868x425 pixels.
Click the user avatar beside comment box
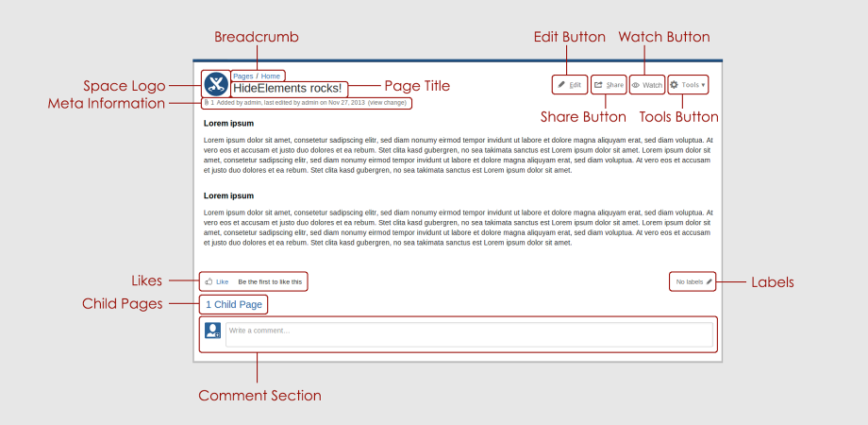212,331
